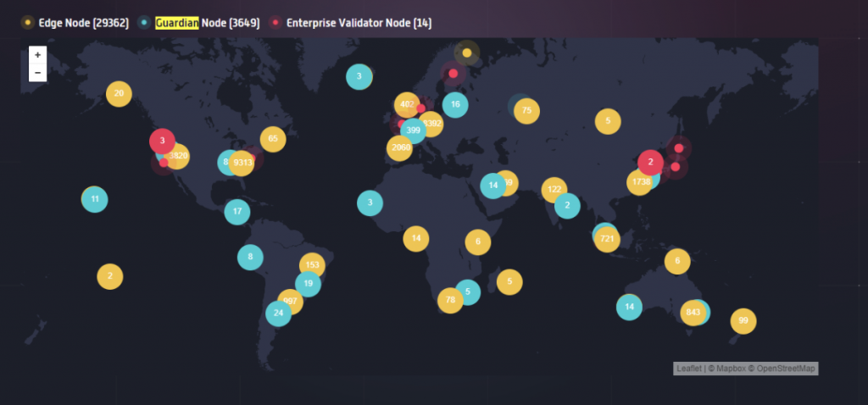Click the single yellow edge node in northern Scandinavia
Screen dimensions: 868x405
(x=467, y=53)
